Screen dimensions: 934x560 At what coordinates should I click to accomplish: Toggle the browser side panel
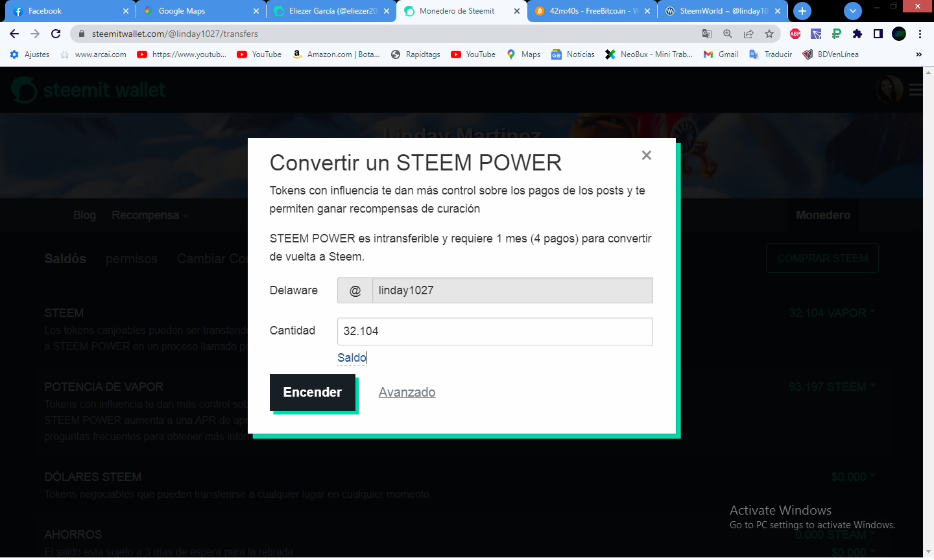(878, 34)
